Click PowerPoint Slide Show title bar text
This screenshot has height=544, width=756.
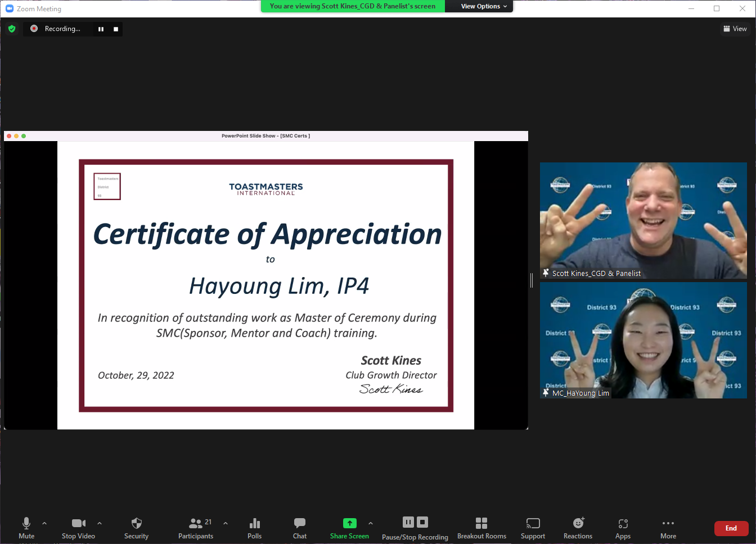coord(265,136)
